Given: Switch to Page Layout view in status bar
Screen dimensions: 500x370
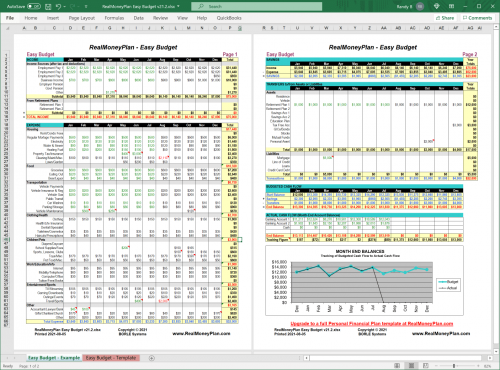Looking at the screenshot, I should click(x=411, y=366).
